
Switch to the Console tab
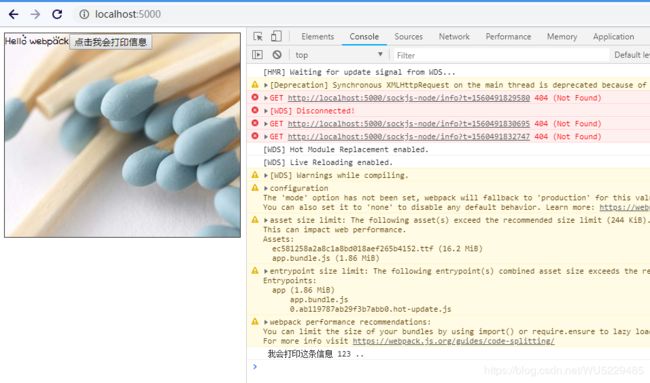pos(364,37)
